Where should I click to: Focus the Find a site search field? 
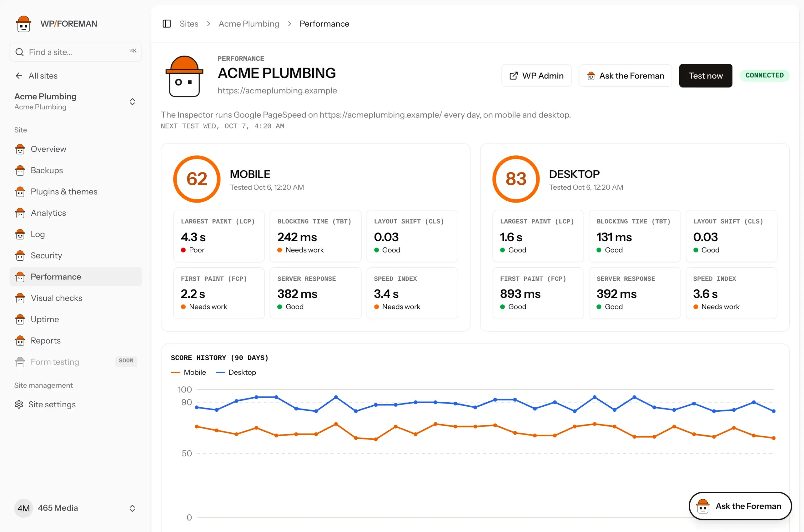pyautogui.click(x=76, y=52)
